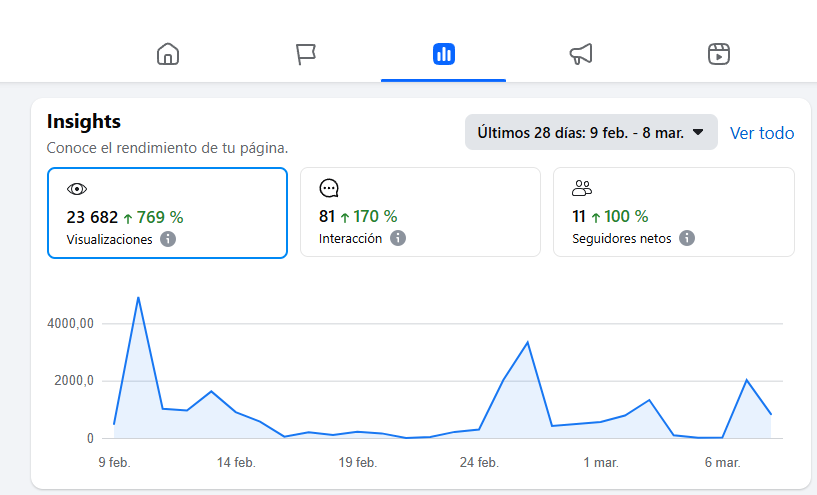Viewport: 817px width, 495px height.
Task: Click the 19 feb. axis label
Action: [357, 462]
